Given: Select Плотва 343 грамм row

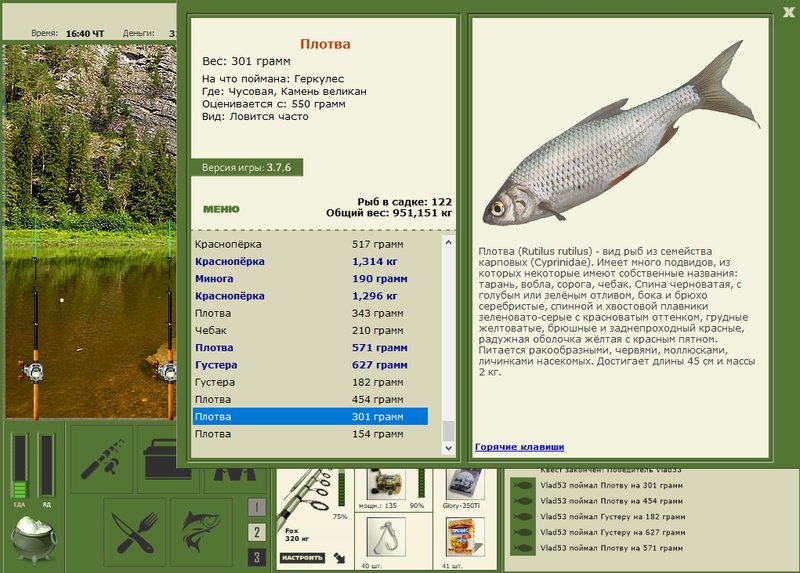Looking at the screenshot, I should tap(310, 313).
